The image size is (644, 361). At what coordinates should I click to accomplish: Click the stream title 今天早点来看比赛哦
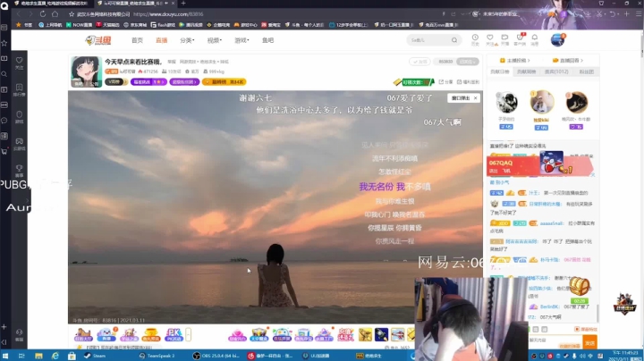click(x=133, y=62)
